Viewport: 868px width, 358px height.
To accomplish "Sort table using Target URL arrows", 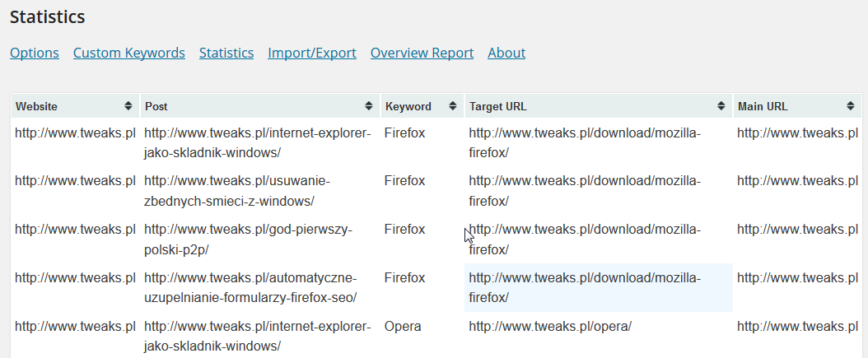I will point(721,106).
